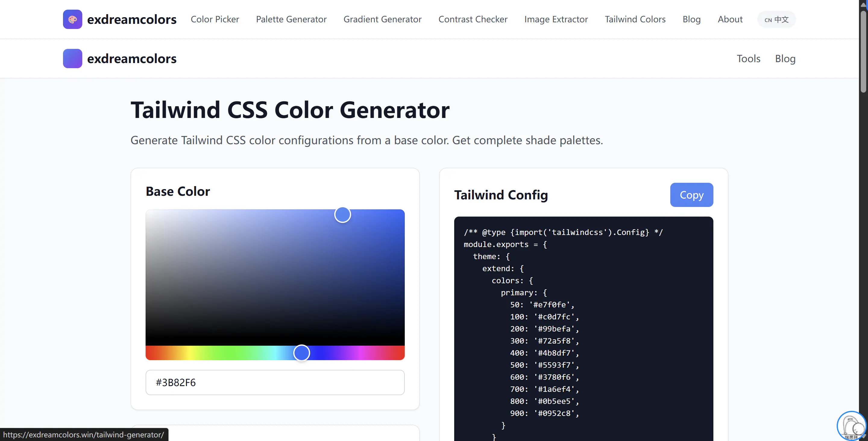
Task: Click the "Generate Tailwind CSS color configurations" subtitle
Action: click(366, 140)
